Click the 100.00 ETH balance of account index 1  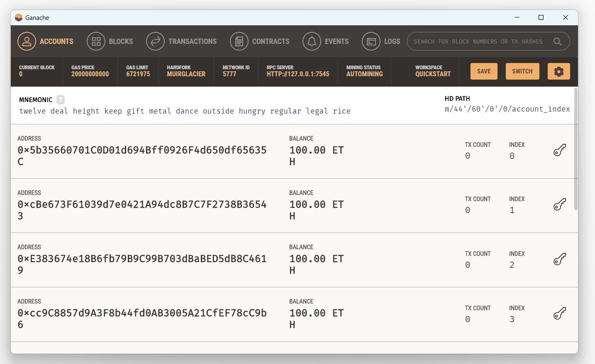click(317, 210)
